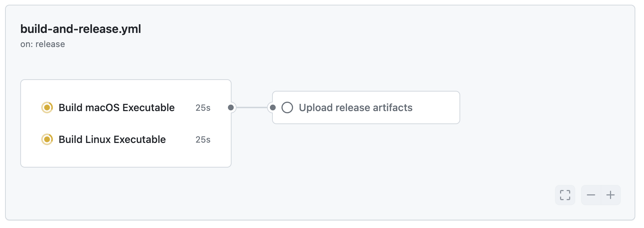The width and height of the screenshot is (644, 228).
Task: Click the 25s duration of macOS build
Action: click(203, 108)
